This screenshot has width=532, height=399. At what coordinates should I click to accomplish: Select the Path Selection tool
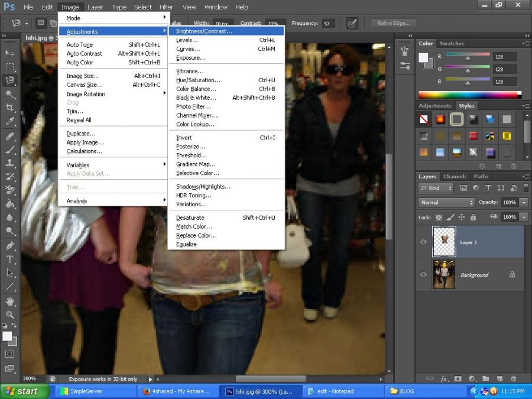(10, 273)
